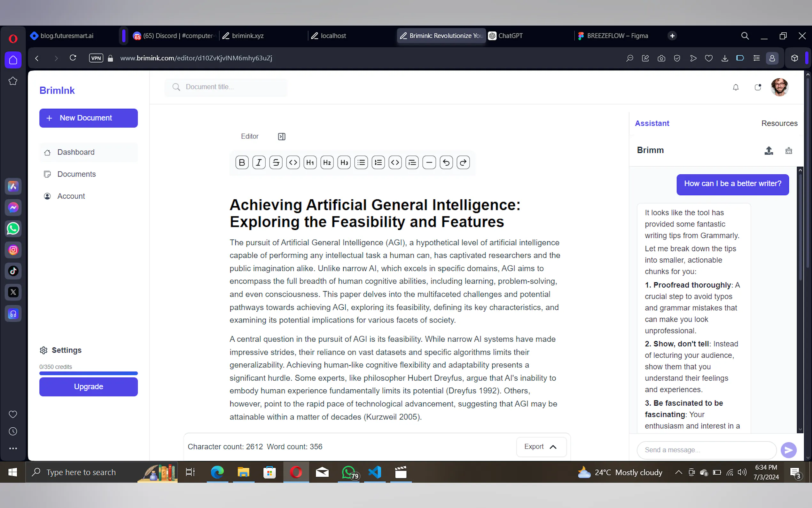Viewport: 812px width, 508px height.
Task: Click the redo arrow in toolbar
Action: tap(463, 163)
